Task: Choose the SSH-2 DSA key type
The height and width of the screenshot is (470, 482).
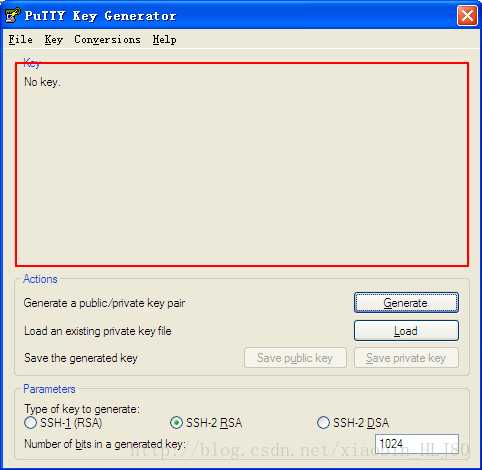Action: (353, 423)
